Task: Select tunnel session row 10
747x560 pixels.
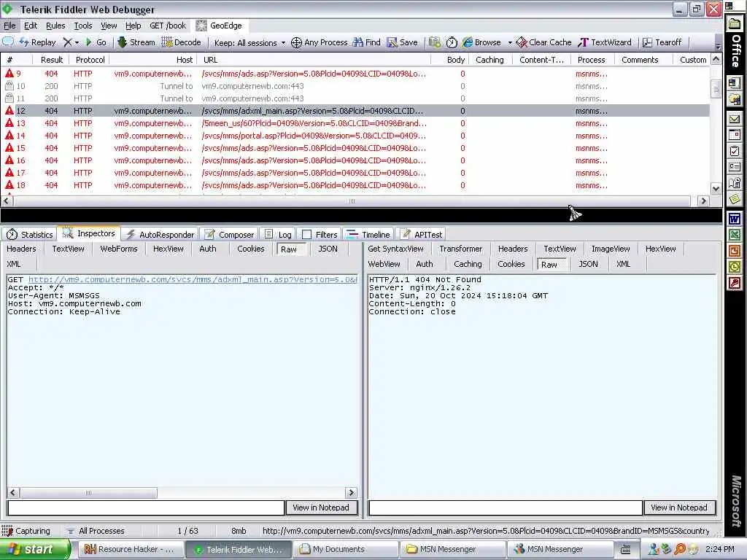Action: tap(355, 86)
